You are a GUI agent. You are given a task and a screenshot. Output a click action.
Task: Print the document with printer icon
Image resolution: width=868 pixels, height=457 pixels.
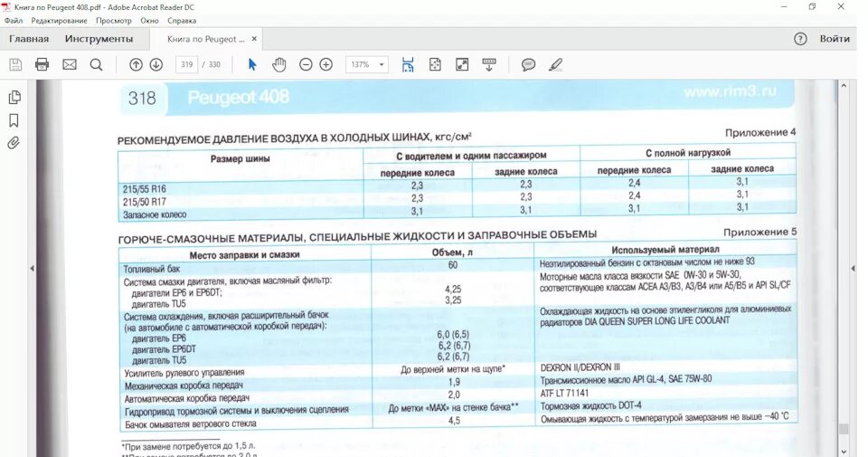pos(42,65)
